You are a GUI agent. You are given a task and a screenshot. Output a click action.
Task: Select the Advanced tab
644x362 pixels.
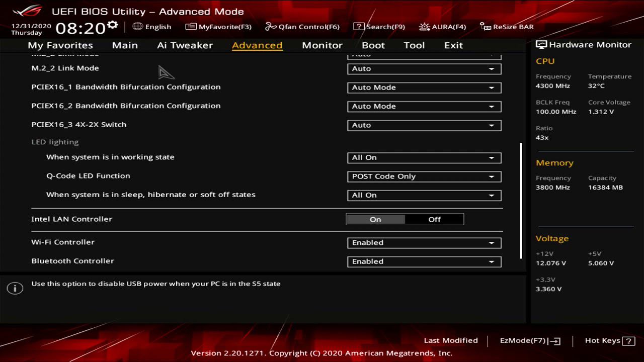(257, 45)
